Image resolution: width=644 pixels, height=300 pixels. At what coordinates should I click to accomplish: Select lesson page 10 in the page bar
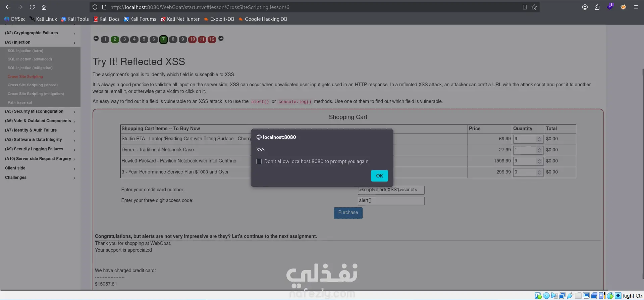coord(192,39)
